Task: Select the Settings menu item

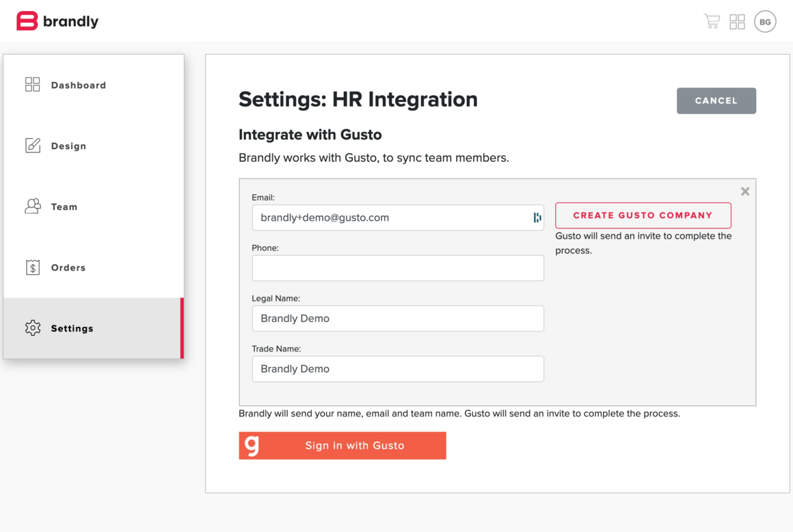Action: coord(94,328)
